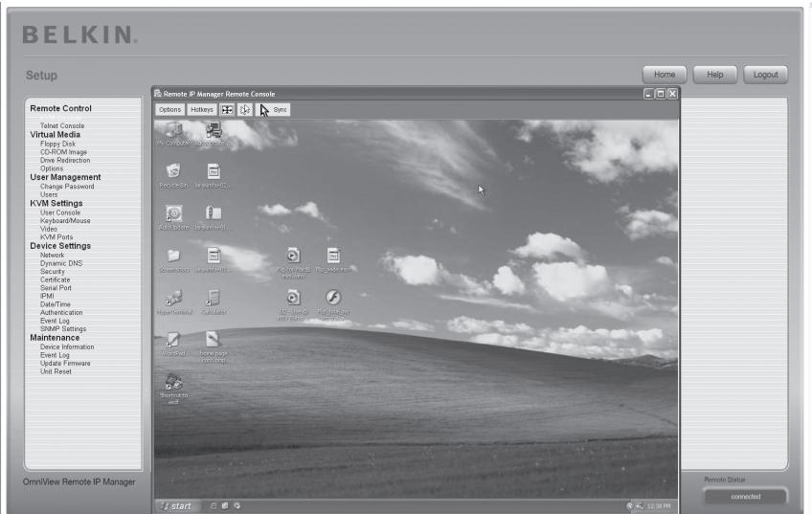Click the Maintenance heading
This screenshot has height=514, width=812.
pos(55,338)
